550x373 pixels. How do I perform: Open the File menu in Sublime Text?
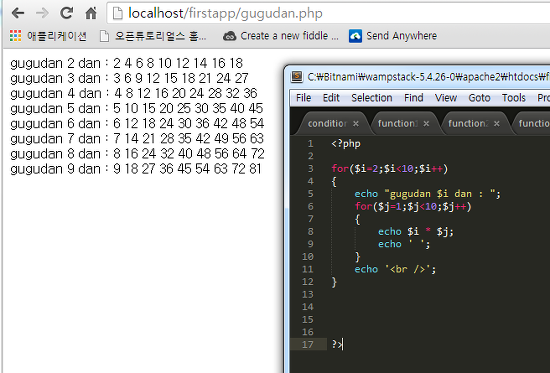click(303, 98)
